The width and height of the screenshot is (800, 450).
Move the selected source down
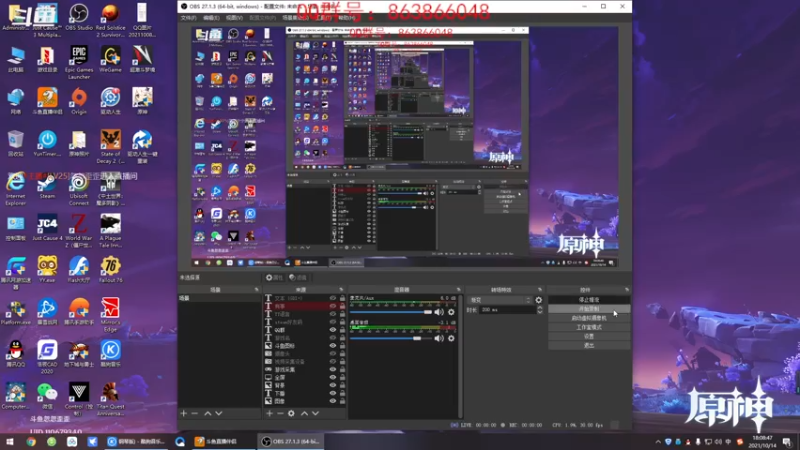315,413
